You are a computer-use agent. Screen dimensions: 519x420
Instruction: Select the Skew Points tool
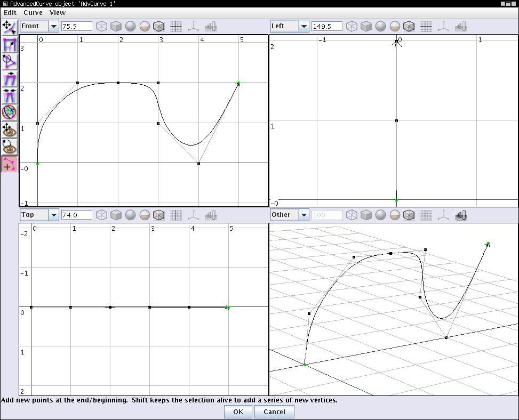9,79
